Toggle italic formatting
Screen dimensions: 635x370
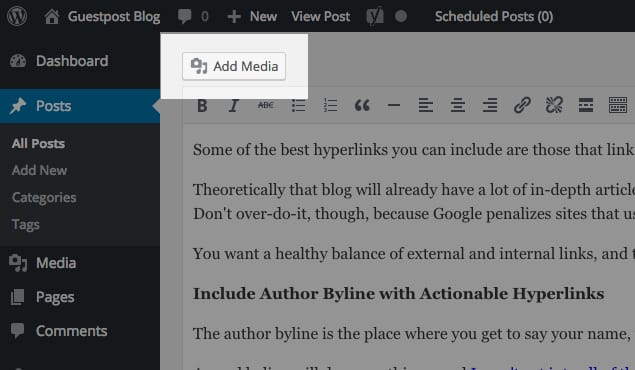click(233, 106)
